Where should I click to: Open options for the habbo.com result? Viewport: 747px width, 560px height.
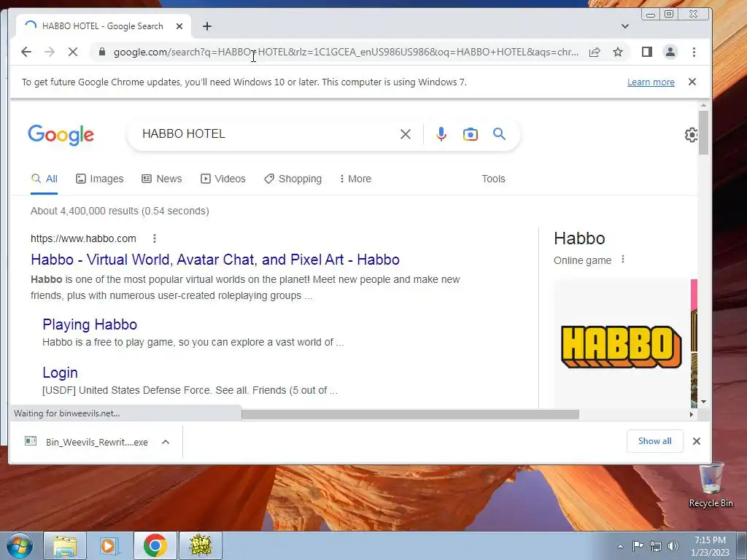click(x=155, y=238)
